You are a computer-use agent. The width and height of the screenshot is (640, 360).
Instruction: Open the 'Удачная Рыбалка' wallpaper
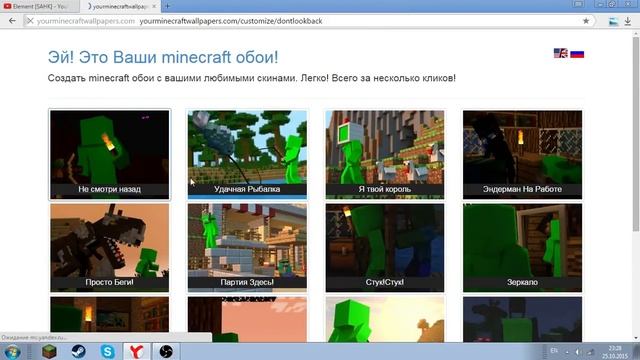pos(247,155)
